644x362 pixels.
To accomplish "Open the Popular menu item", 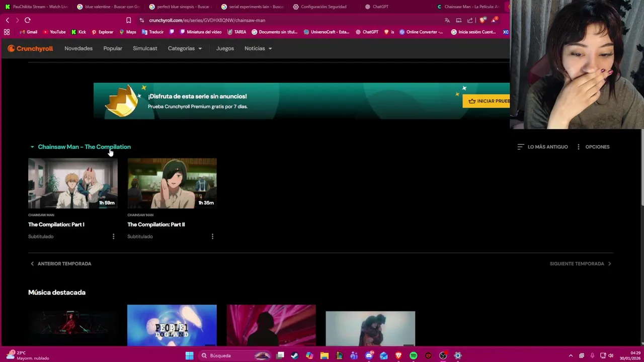I will [x=113, y=48].
